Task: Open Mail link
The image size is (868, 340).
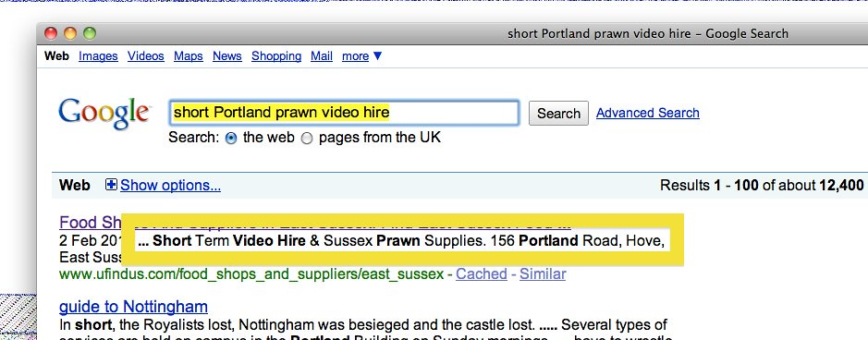Action: point(322,55)
